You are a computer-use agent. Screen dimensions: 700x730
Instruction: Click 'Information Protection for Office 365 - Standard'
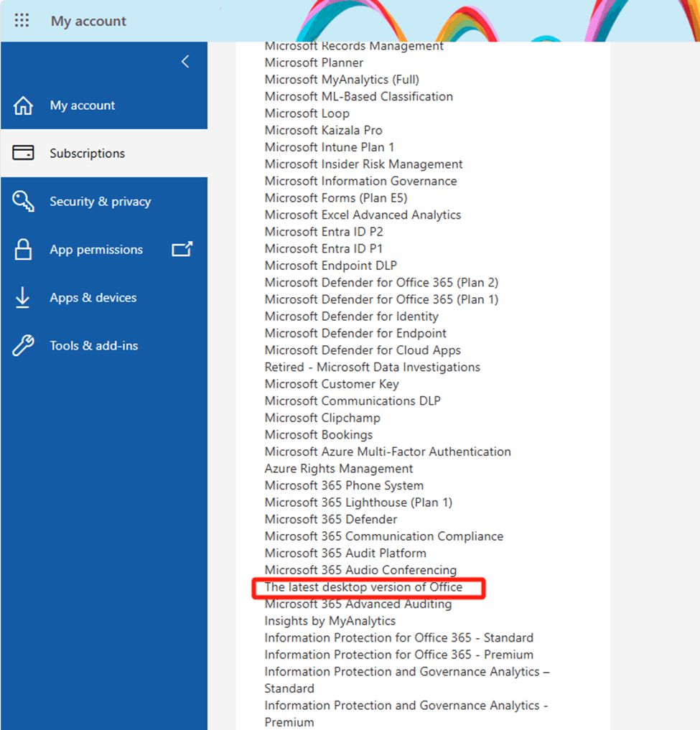coord(398,638)
